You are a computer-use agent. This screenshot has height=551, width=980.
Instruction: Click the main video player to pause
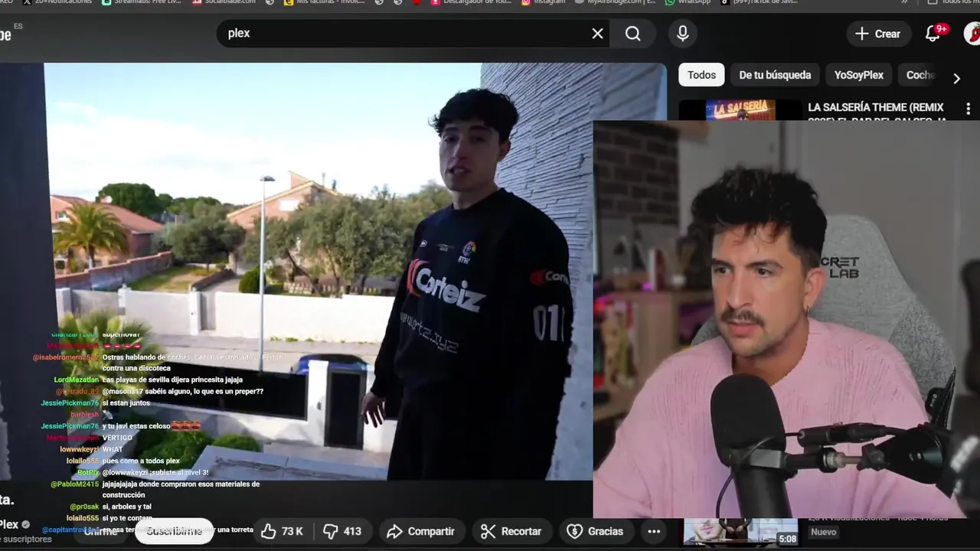pos(318,271)
